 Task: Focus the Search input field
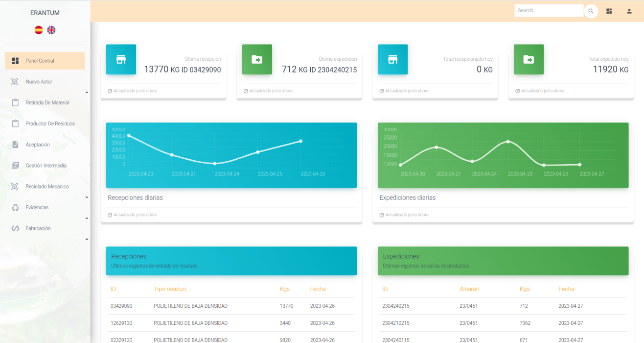(x=548, y=11)
